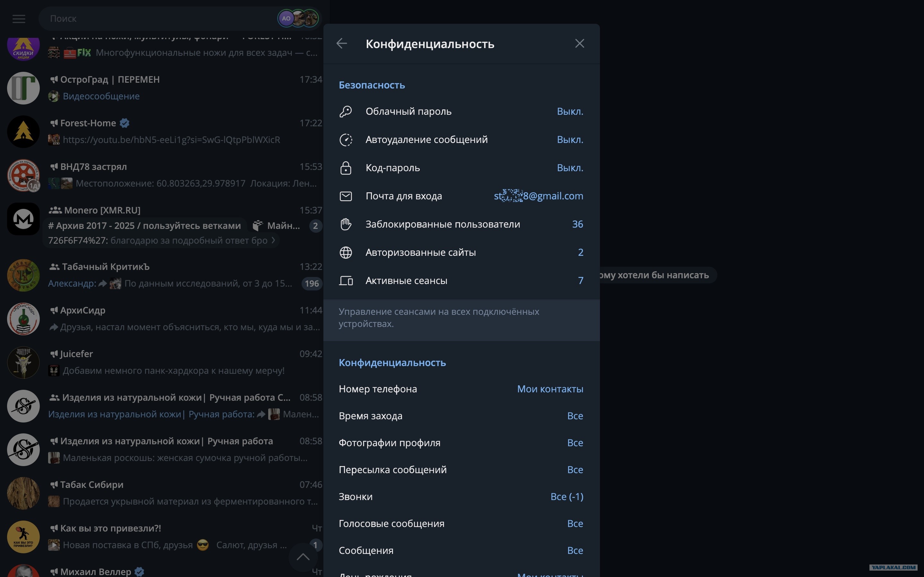Click the key icon for cloud password

[x=346, y=112]
